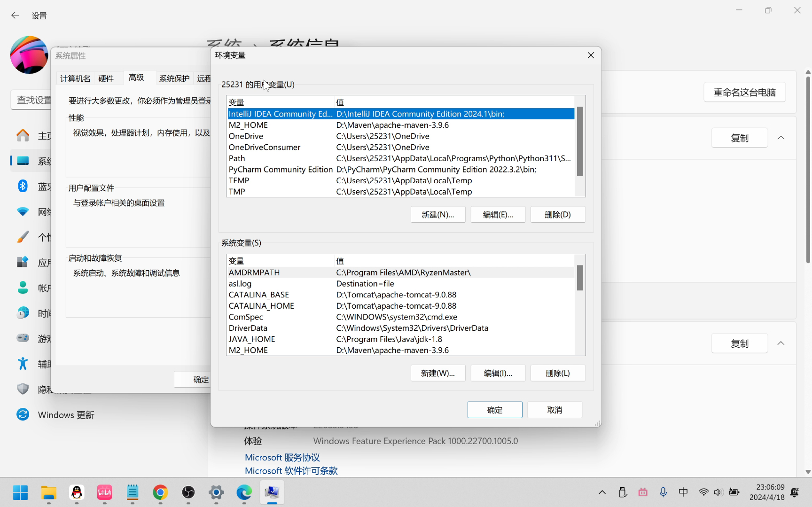Click the user profile avatar picture

pyautogui.click(x=29, y=55)
